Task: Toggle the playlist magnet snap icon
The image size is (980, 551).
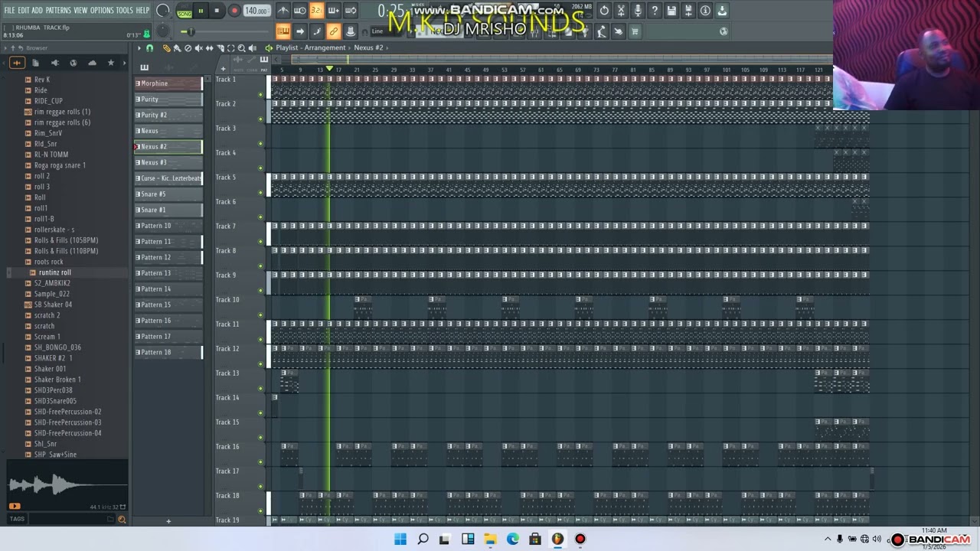Action: coord(149,48)
